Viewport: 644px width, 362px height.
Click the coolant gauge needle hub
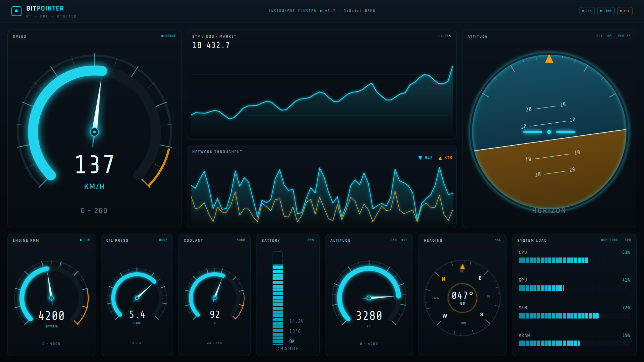click(x=214, y=298)
